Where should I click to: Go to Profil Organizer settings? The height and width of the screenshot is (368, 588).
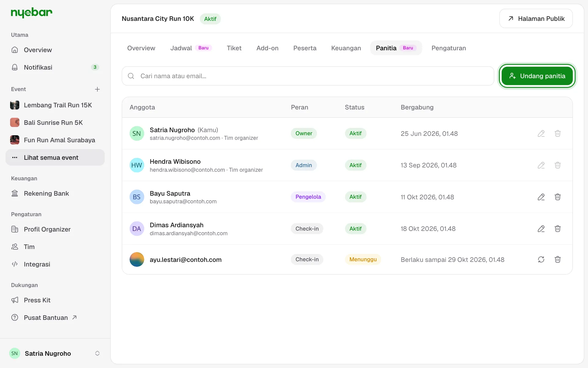click(55, 229)
